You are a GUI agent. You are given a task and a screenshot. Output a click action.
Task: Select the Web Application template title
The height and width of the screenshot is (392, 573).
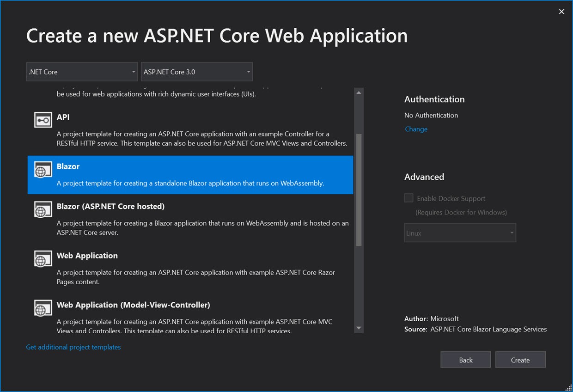(x=87, y=256)
